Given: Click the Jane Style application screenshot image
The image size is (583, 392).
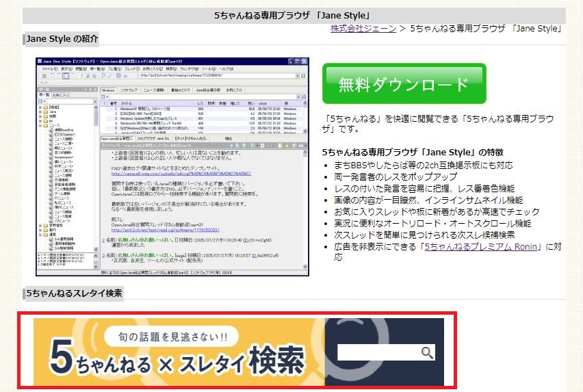Looking at the screenshot, I should click(x=172, y=167).
